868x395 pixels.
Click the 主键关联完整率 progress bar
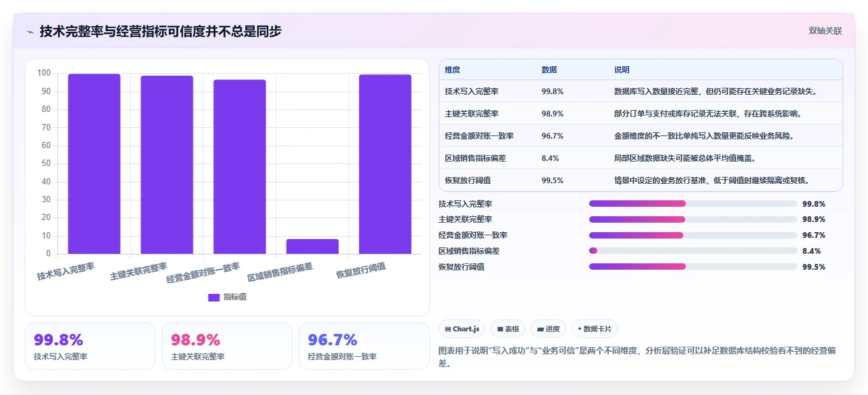click(693, 219)
